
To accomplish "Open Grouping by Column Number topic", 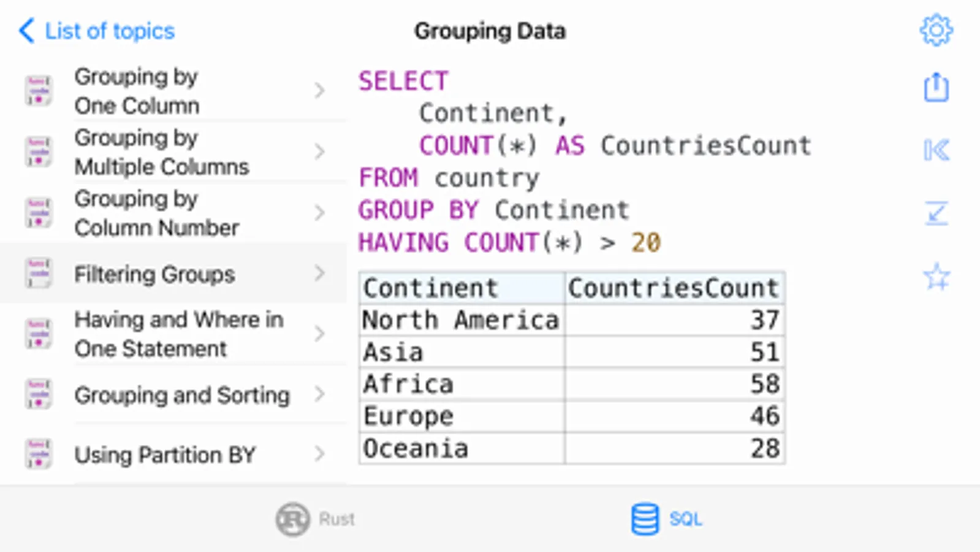I will (x=156, y=213).
